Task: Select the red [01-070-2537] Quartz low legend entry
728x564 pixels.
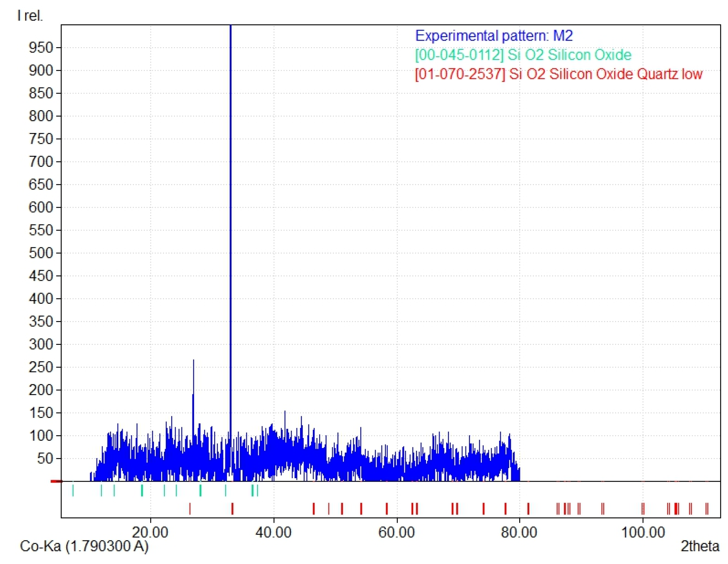Action: pyautogui.click(x=558, y=74)
